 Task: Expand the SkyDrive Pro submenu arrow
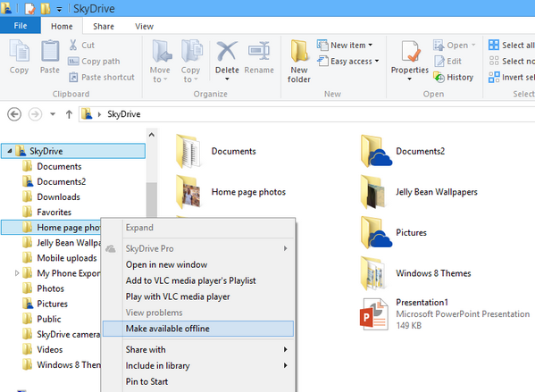coord(285,248)
